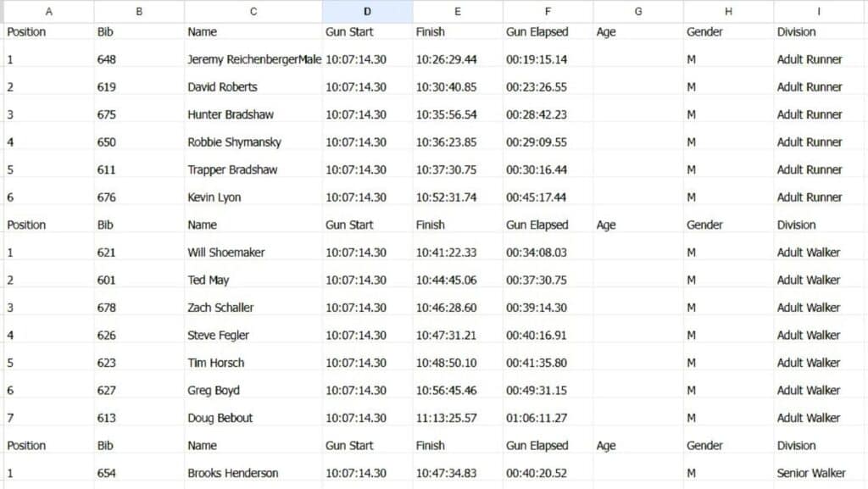Select column D header
This screenshot has height=489, width=868.
pyautogui.click(x=367, y=11)
